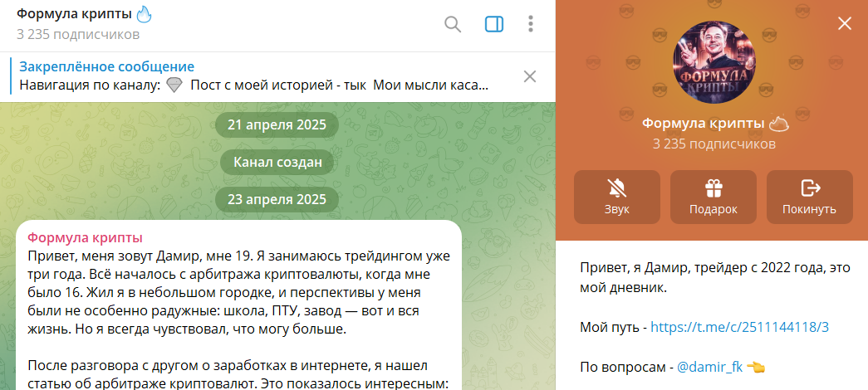The width and height of the screenshot is (868, 390).
Task: Open the pinned message 'Навигация по каналу'
Action: tap(254, 85)
